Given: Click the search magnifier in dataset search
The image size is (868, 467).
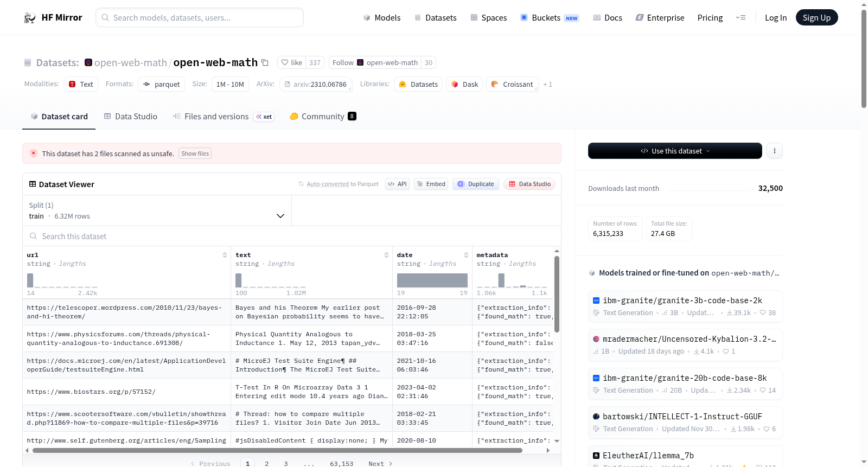Looking at the screenshot, I should click(x=34, y=236).
